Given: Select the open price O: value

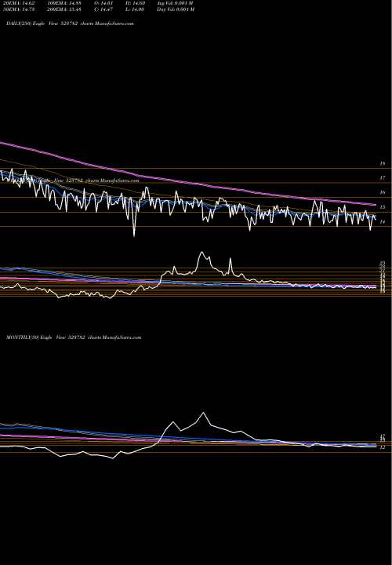Looking at the screenshot, I should (x=104, y=3).
